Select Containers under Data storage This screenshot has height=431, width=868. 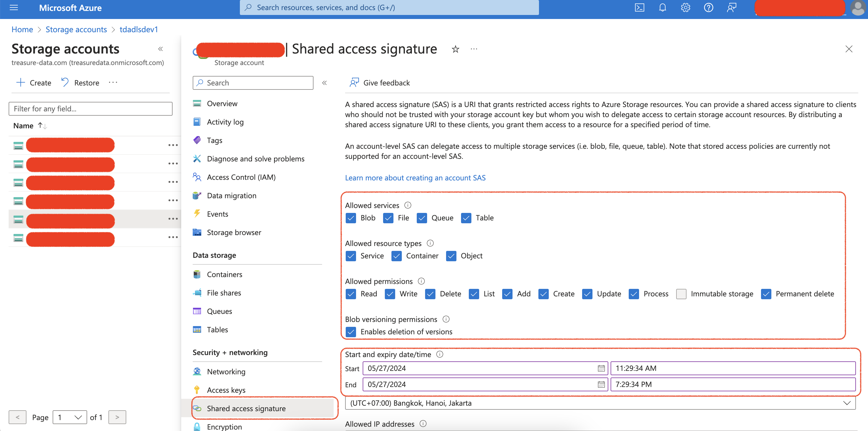pos(224,274)
